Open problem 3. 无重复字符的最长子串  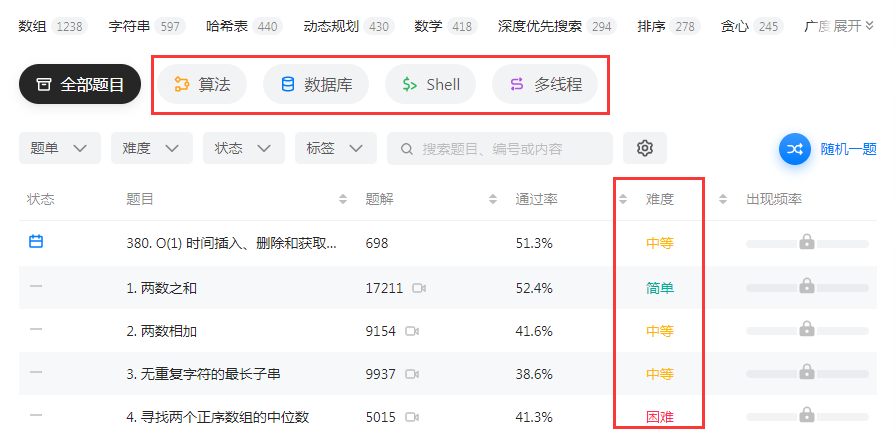click(x=203, y=374)
